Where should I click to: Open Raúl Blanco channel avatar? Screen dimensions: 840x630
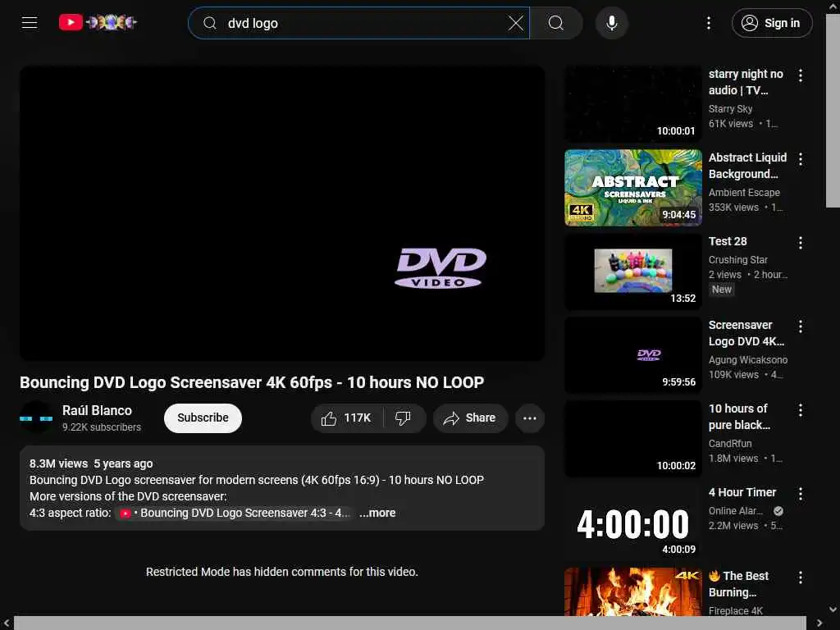(36, 418)
